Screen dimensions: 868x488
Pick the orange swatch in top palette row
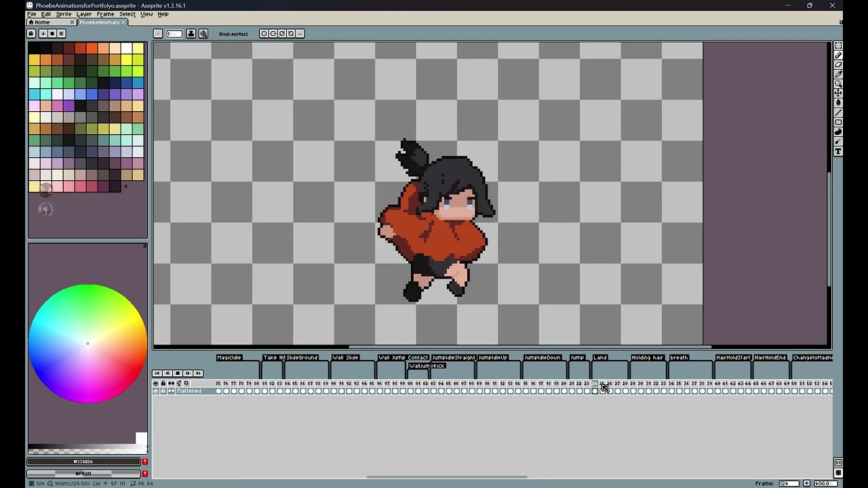[92, 48]
